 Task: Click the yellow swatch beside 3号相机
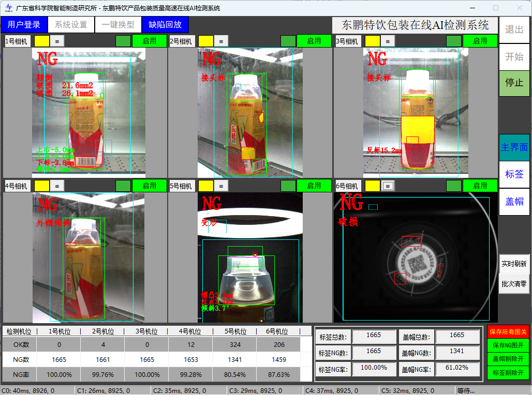coord(372,41)
